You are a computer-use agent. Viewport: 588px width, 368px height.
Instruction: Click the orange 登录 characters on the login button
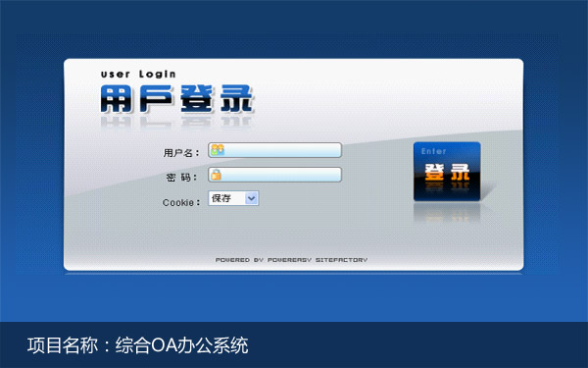pos(447,173)
